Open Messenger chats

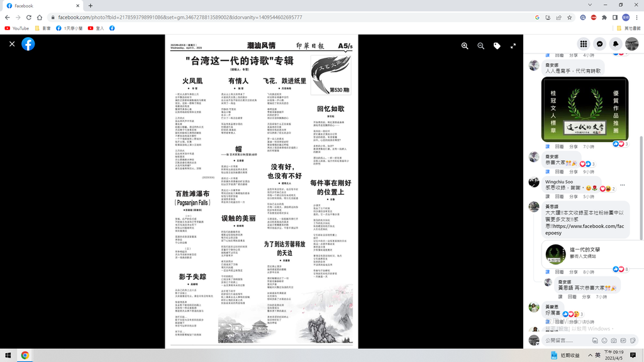click(600, 44)
